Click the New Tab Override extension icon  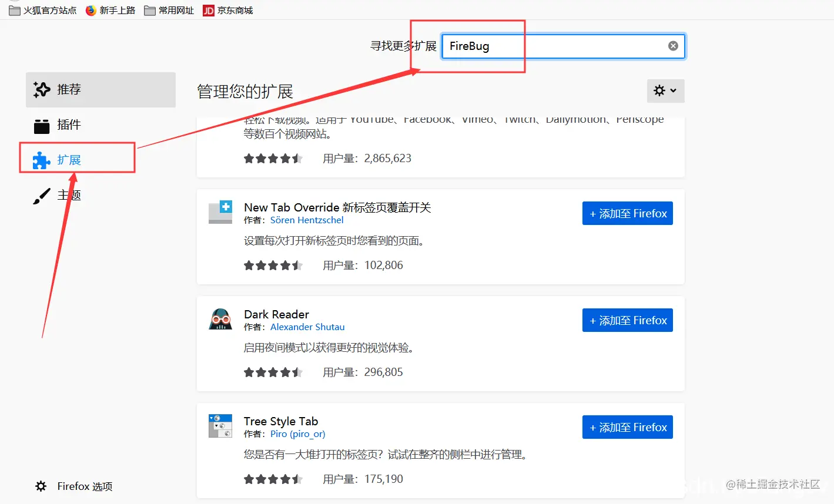(x=220, y=212)
